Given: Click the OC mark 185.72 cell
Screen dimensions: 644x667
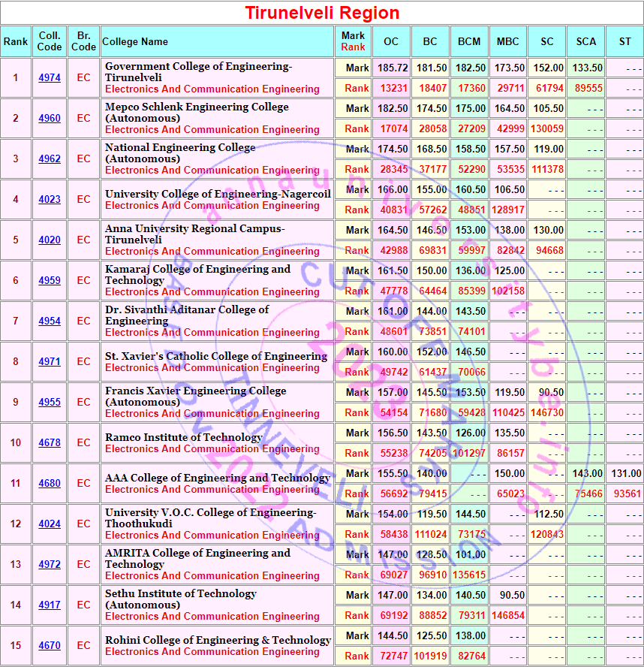Looking at the screenshot, I should tap(393, 68).
